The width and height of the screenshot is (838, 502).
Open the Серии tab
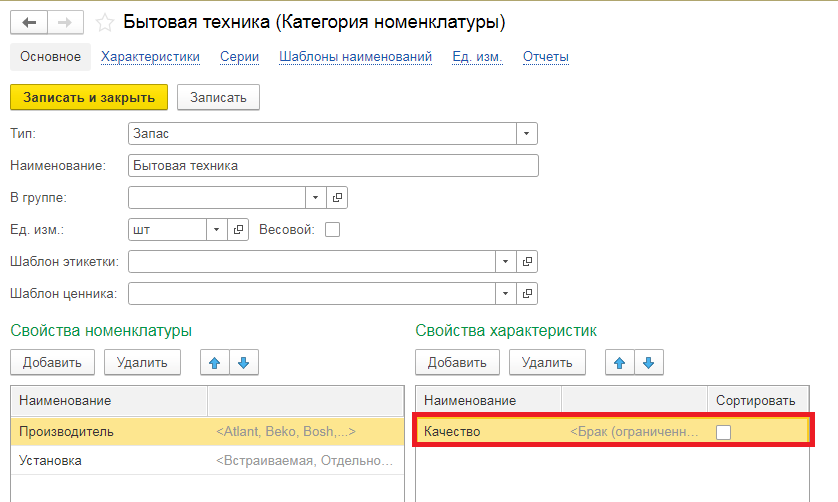239,57
